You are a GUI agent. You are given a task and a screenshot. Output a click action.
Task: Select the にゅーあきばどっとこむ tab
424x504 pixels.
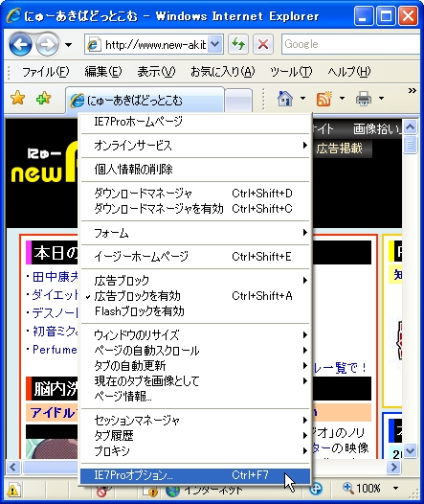pos(145,100)
